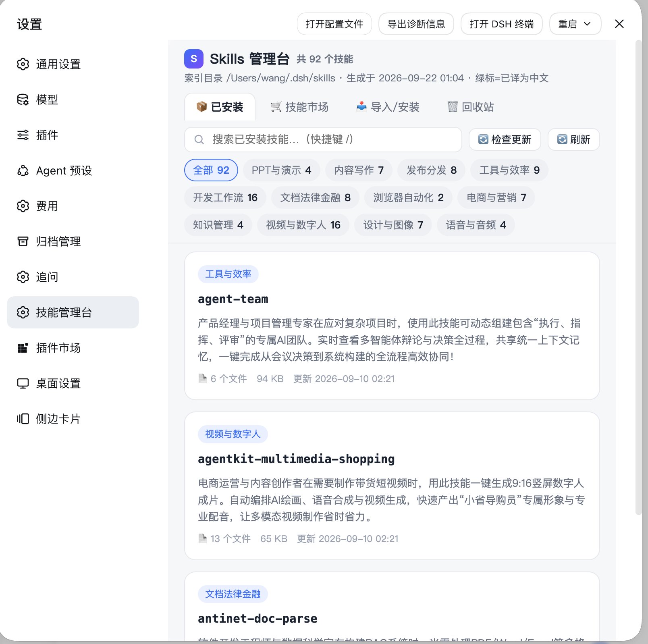
Task: Click the file icon under agent-team
Action: [x=203, y=378]
